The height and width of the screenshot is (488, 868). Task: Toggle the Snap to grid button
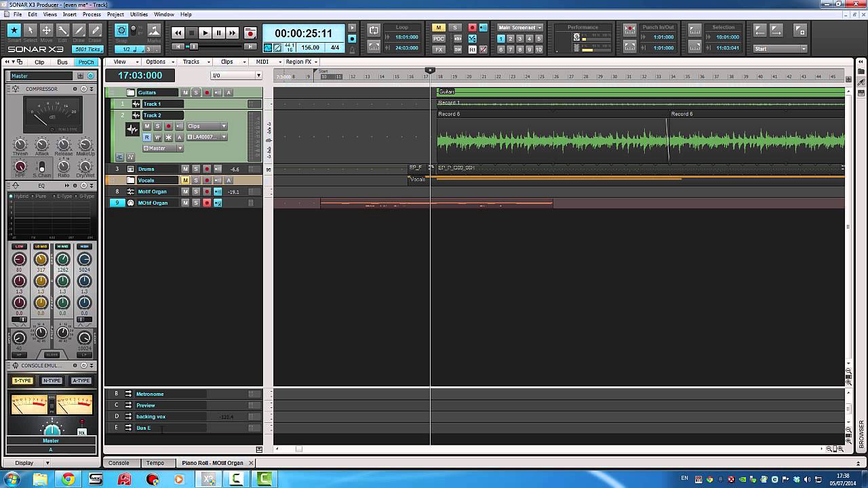pos(121,30)
